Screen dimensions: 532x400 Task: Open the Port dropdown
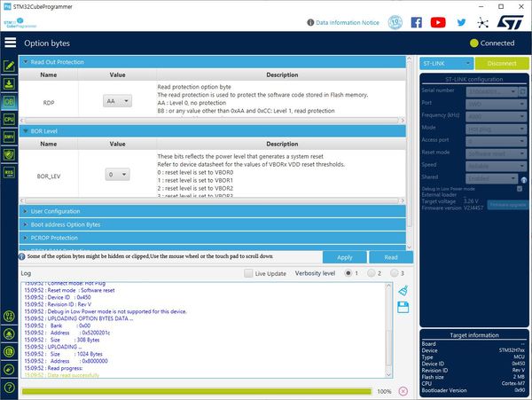(496, 104)
